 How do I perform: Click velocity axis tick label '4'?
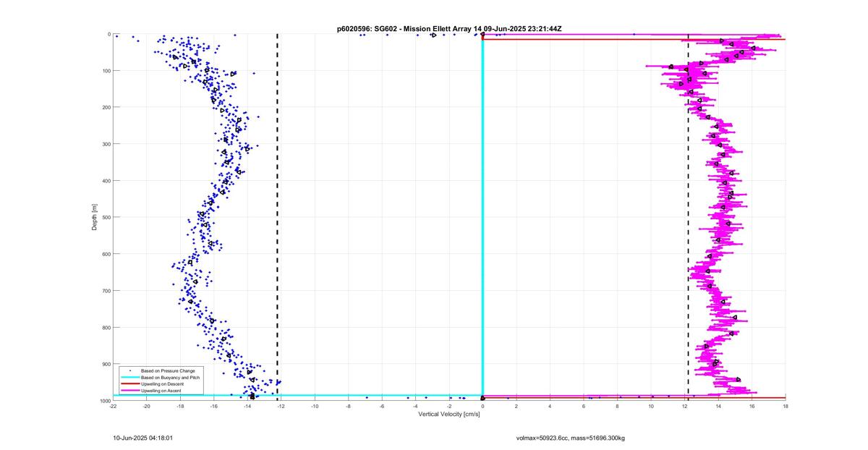(550, 407)
